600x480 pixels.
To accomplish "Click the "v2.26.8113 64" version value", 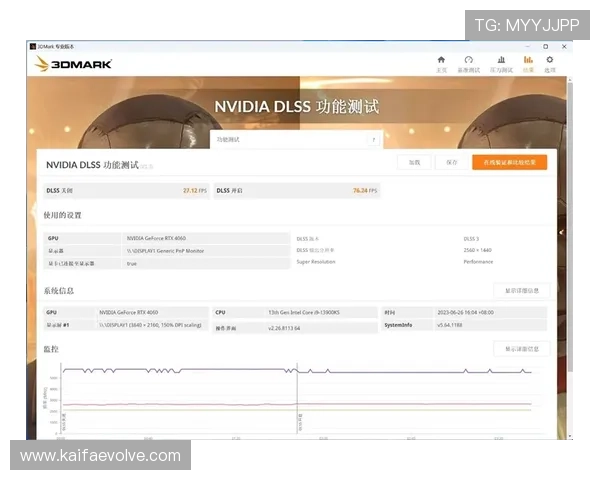I will click(x=284, y=328).
